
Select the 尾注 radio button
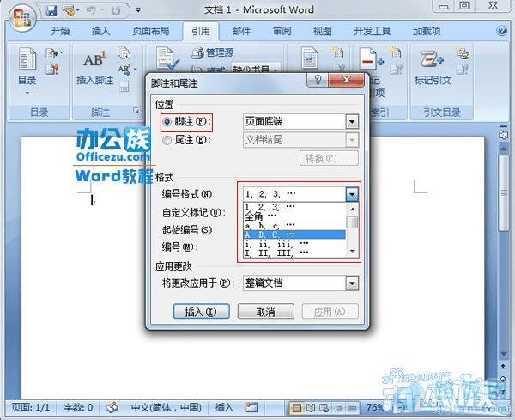pyautogui.click(x=167, y=140)
